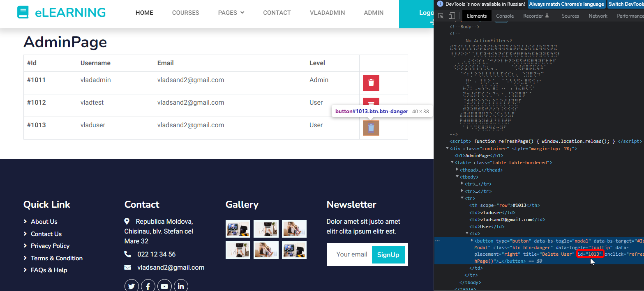644x291 pixels.
Task: Select the script refreshPage line in DevTools
Action: click(x=545, y=141)
